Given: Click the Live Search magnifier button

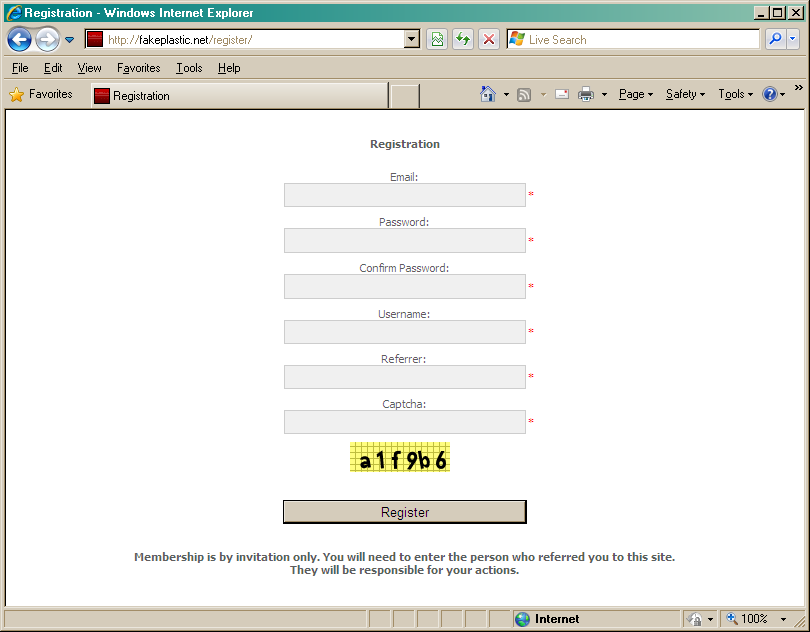Looking at the screenshot, I should [x=775, y=40].
